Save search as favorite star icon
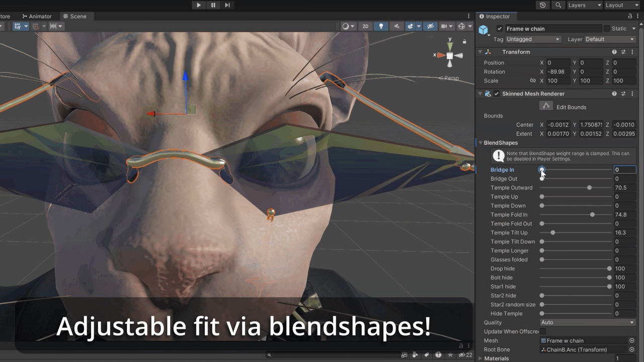The width and height of the screenshot is (644, 362). click(450, 355)
